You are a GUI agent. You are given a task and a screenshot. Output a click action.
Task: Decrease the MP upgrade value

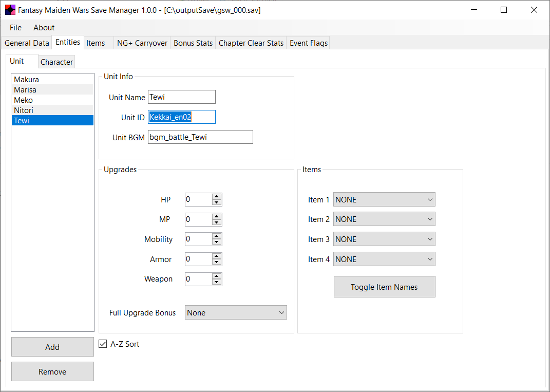[217, 222]
